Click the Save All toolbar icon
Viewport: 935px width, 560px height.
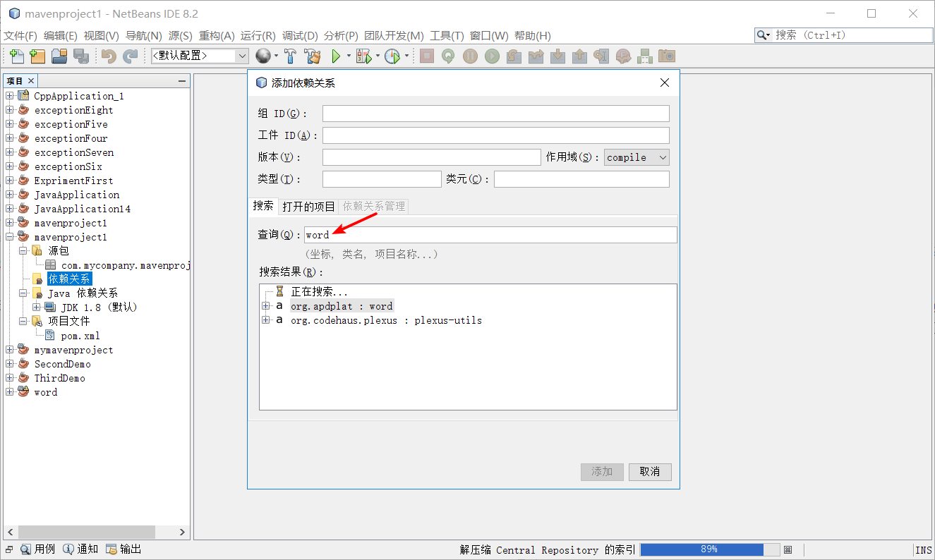(x=80, y=56)
